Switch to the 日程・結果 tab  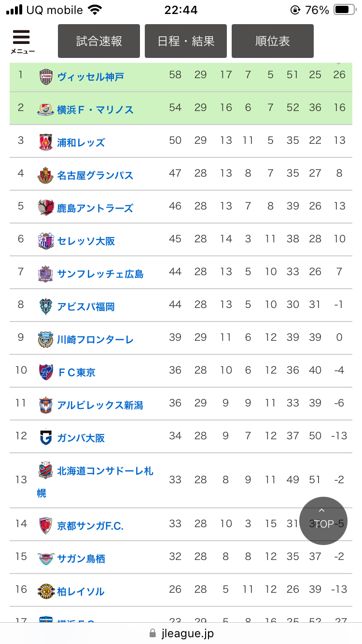click(x=186, y=41)
